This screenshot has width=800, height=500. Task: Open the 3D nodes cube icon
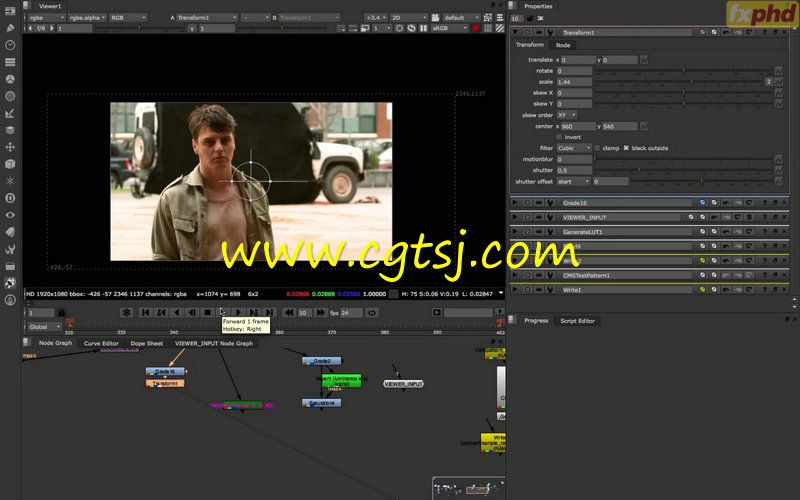[10, 164]
